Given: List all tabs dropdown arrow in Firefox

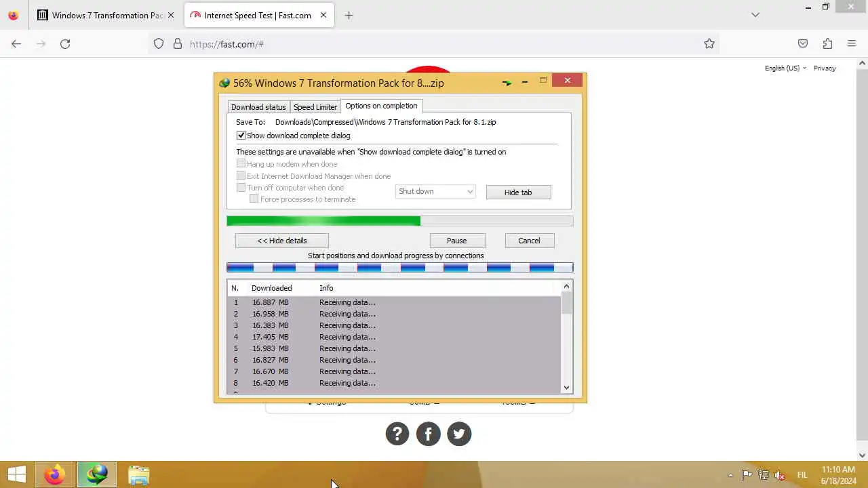Looking at the screenshot, I should (x=755, y=15).
